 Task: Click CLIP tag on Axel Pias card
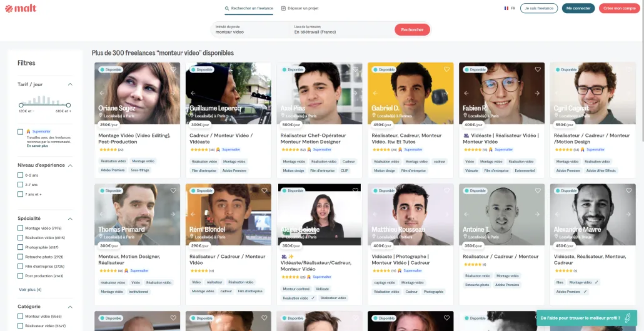[344, 170]
